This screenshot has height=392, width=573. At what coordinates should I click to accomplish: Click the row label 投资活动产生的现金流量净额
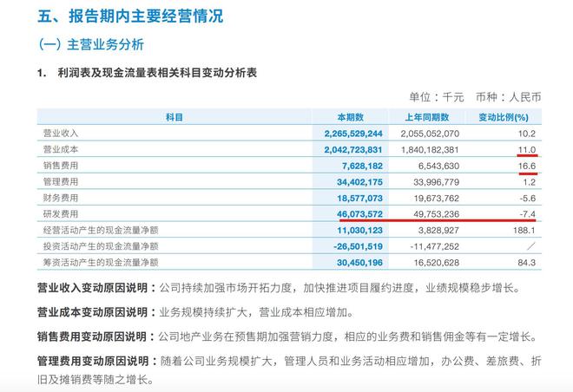tap(101, 246)
